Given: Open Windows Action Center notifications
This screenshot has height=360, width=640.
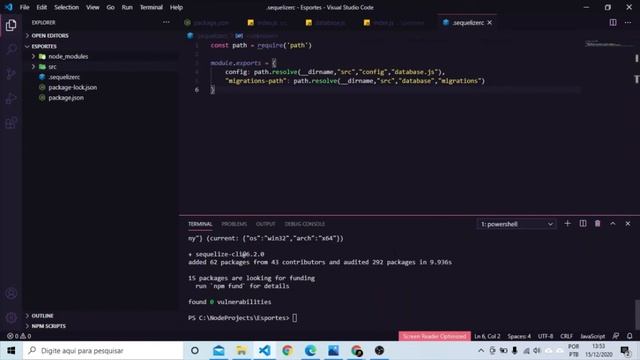Looking at the screenshot, I should coord(625,351).
